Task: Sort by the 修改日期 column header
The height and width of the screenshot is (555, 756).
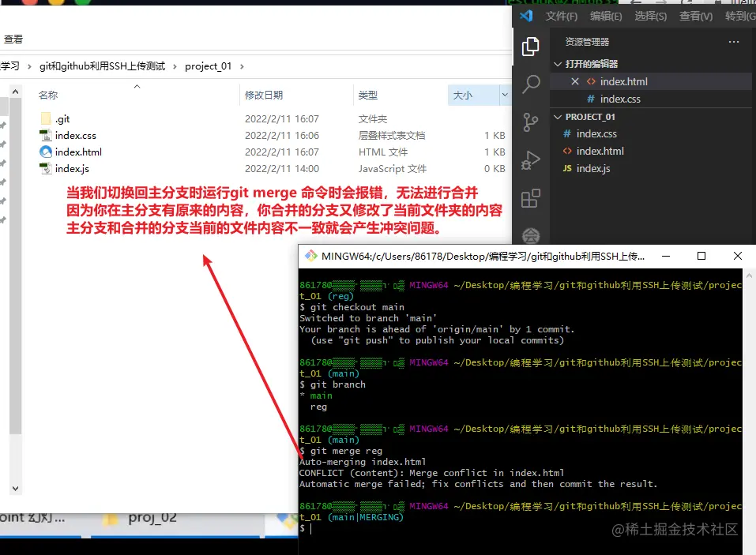Action: [264, 95]
